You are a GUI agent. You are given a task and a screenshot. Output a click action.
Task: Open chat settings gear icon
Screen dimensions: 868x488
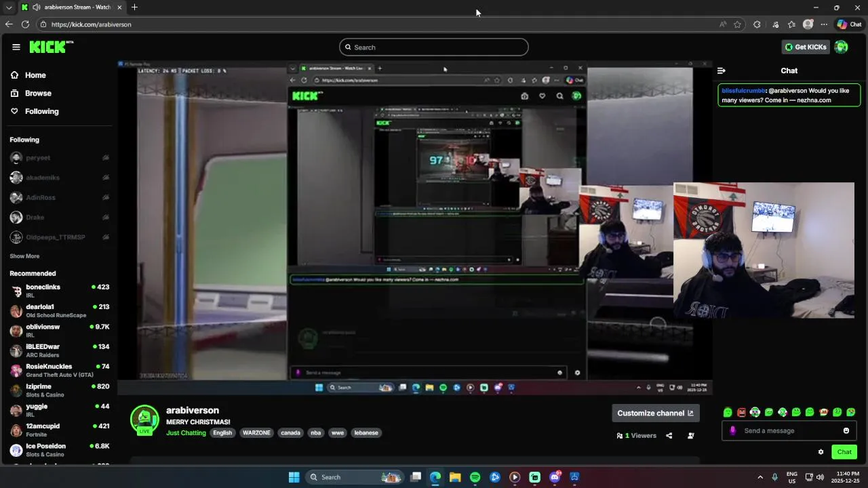coord(821,452)
